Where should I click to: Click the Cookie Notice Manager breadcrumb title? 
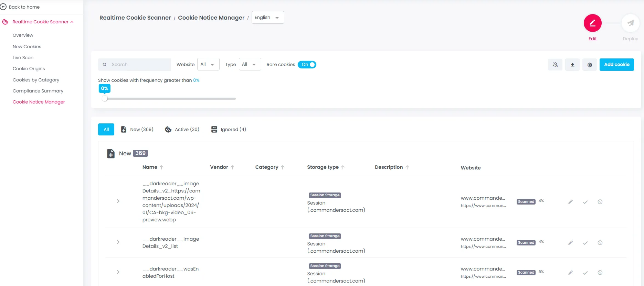click(x=211, y=18)
